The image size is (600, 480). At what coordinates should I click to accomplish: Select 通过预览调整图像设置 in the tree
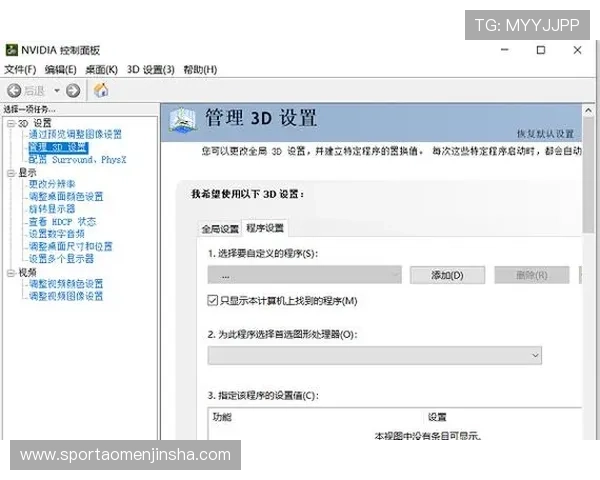pos(75,134)
